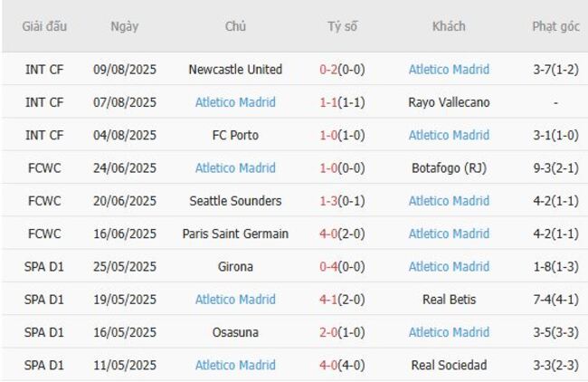Click the Botafogo (RJ) team name
This screenshot has height=382, width=588.
point(449,168)
